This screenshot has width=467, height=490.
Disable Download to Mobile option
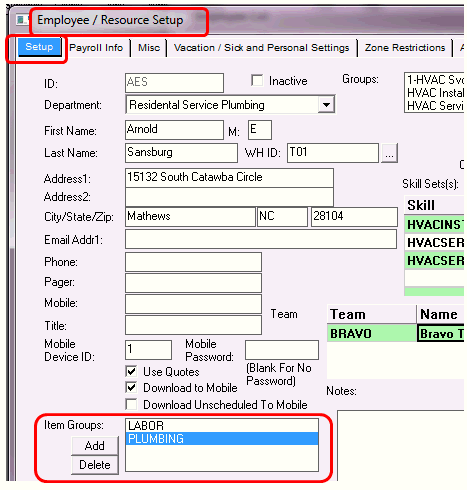coord(131,387)
